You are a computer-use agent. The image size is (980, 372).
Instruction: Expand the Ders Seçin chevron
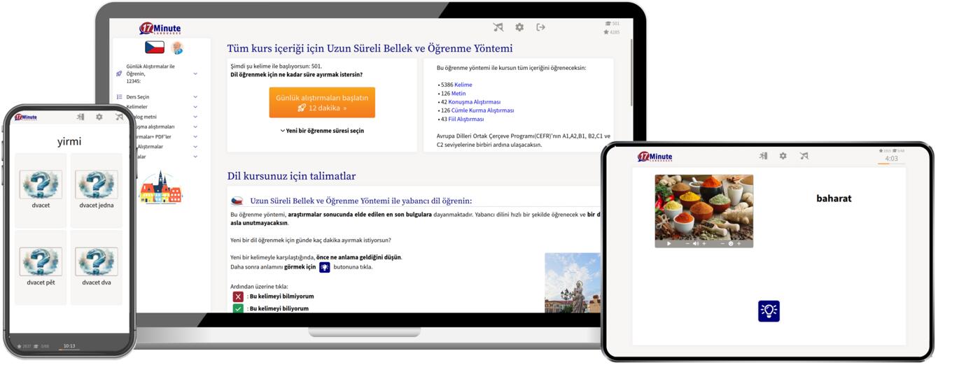195,97
